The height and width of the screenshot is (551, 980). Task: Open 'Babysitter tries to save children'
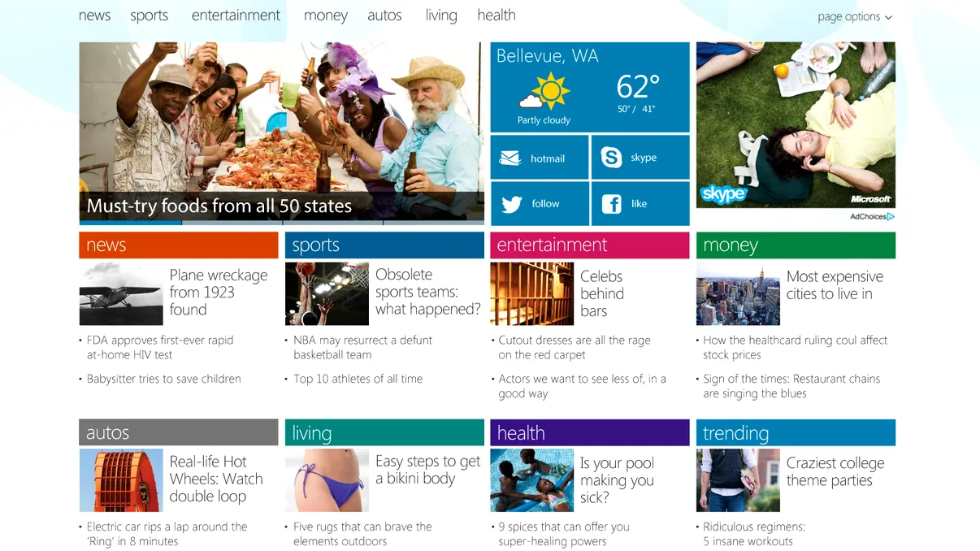164,379
